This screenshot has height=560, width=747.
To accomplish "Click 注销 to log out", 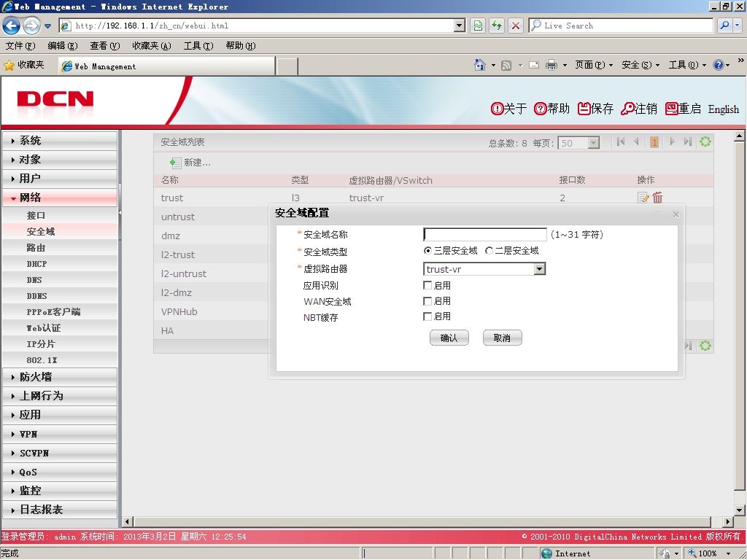I will (639, 109).
